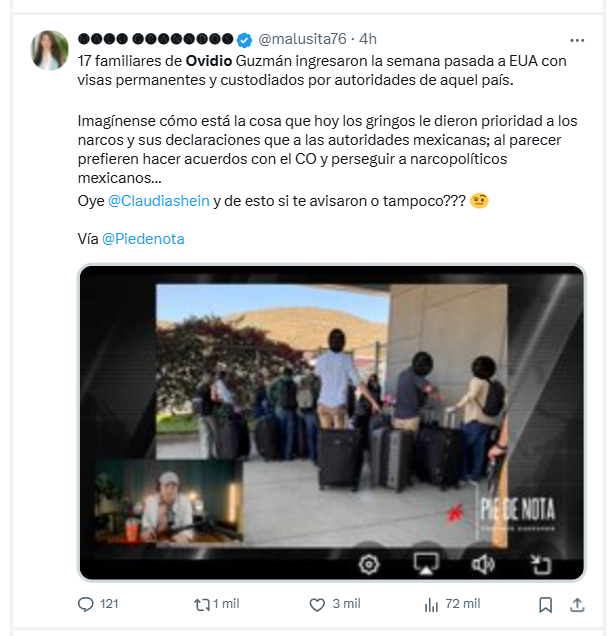
Task: Open the @Claudiashein mention link
Action: click(159, 201)
